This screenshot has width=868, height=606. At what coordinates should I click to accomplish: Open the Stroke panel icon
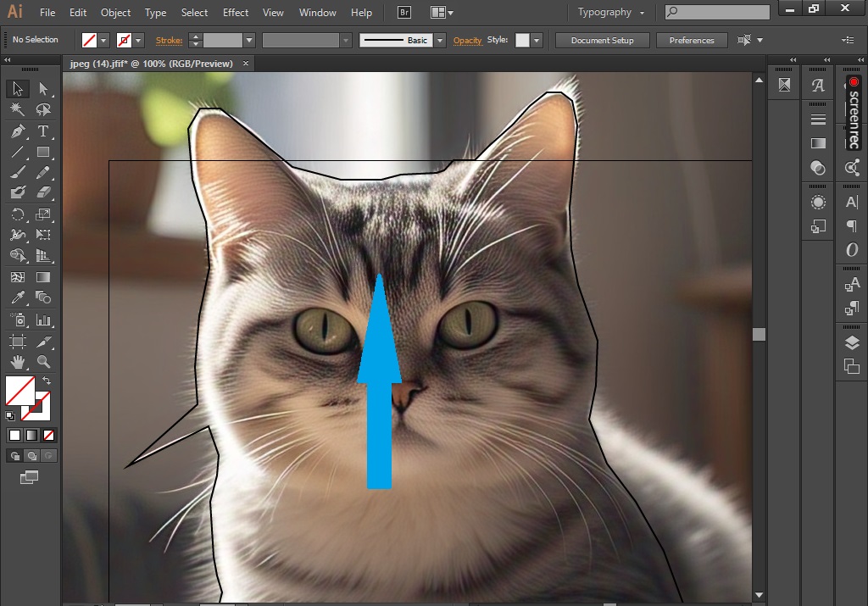818,119
